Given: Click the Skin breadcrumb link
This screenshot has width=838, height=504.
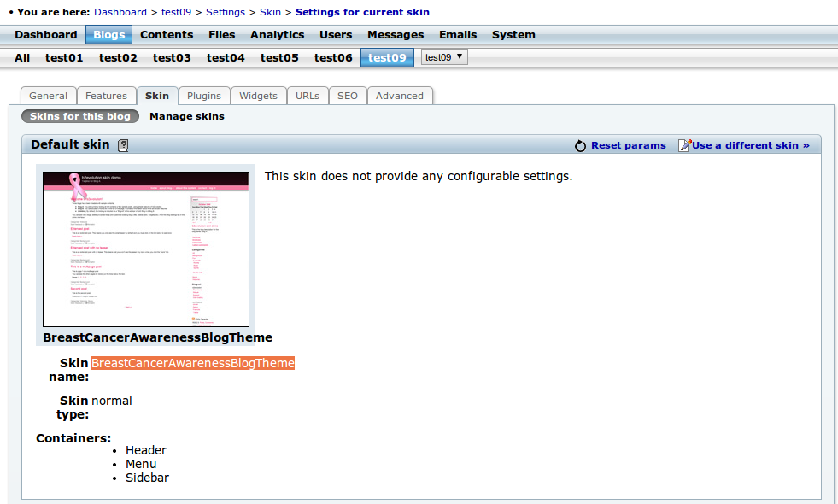Looking at the screenshot, I should (x=271, y=12).
